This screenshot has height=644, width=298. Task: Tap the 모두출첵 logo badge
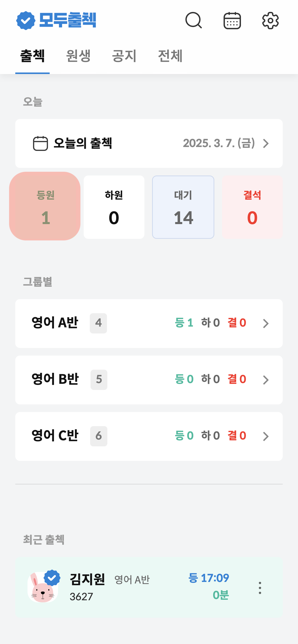26,21
